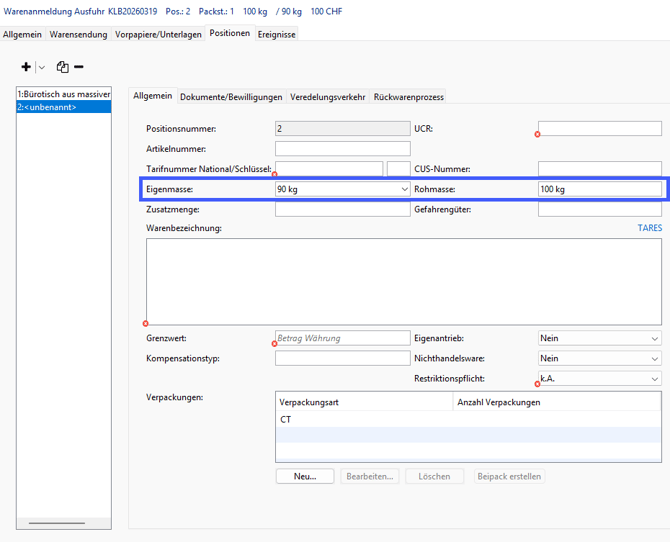The height and width of the screenshot is (542, 670).
Task: Click the Rohmasse input field
Action: [x=599, y=189]
